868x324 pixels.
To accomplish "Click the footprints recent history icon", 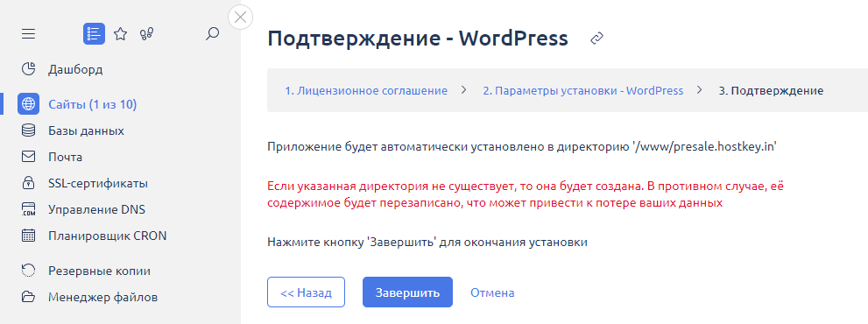I will pyautogui.click(x=146, y=34).
